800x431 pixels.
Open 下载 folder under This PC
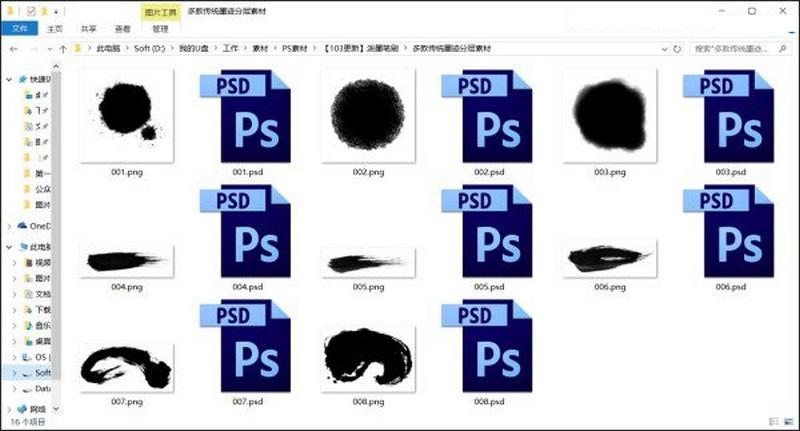[37, 310]
